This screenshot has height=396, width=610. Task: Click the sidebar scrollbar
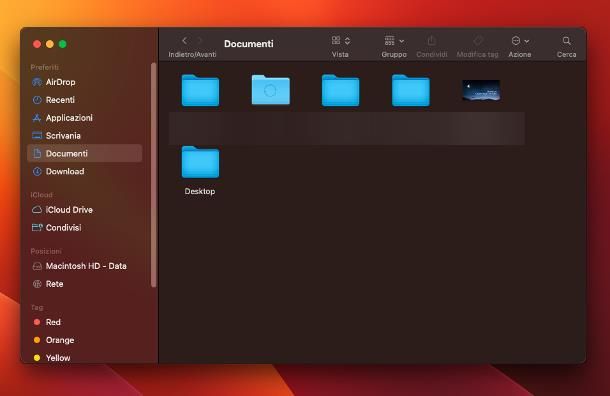[153, 175]
